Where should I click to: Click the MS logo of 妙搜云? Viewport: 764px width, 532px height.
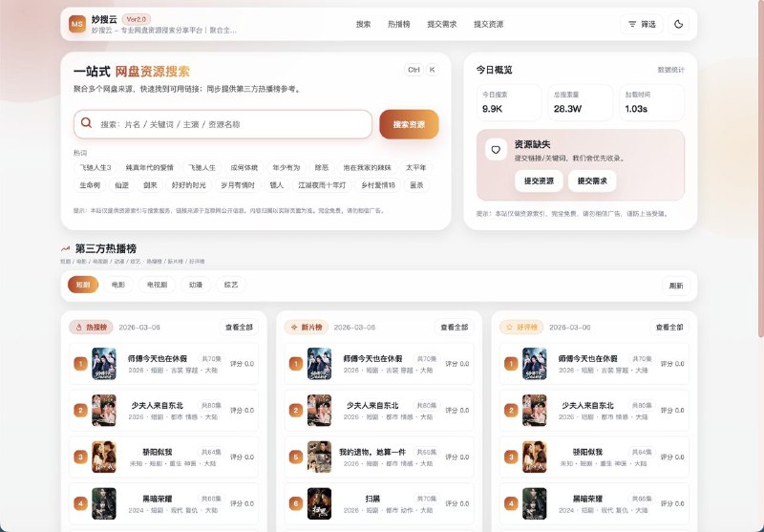77,24
